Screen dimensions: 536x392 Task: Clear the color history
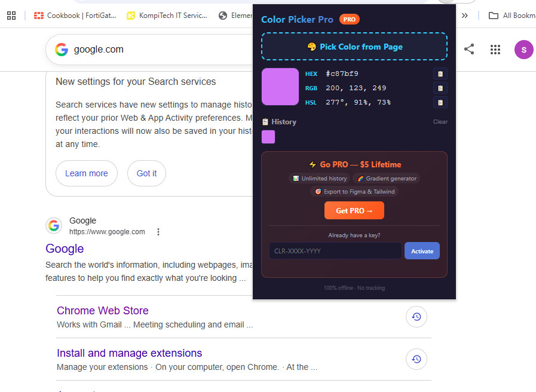(x=440, y=122)
